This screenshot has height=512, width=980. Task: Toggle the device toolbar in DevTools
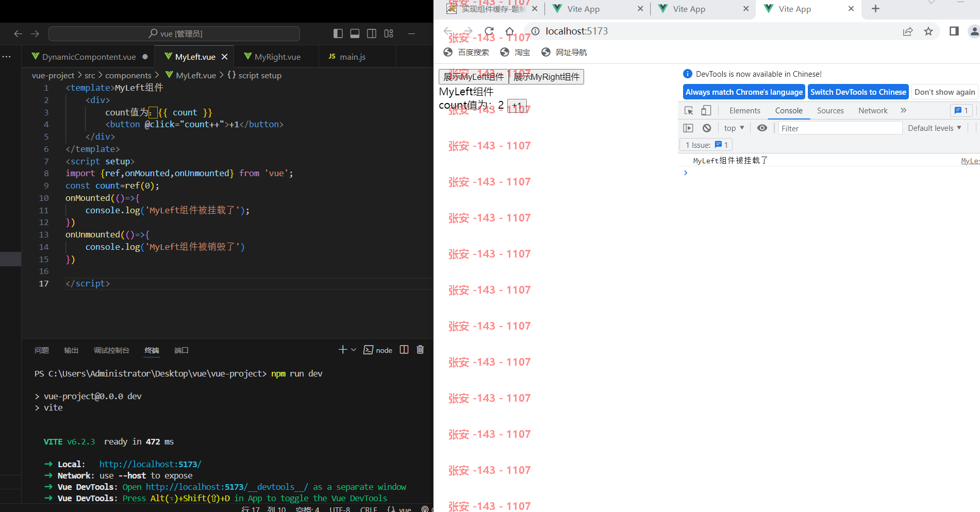[x=706, y=110]
